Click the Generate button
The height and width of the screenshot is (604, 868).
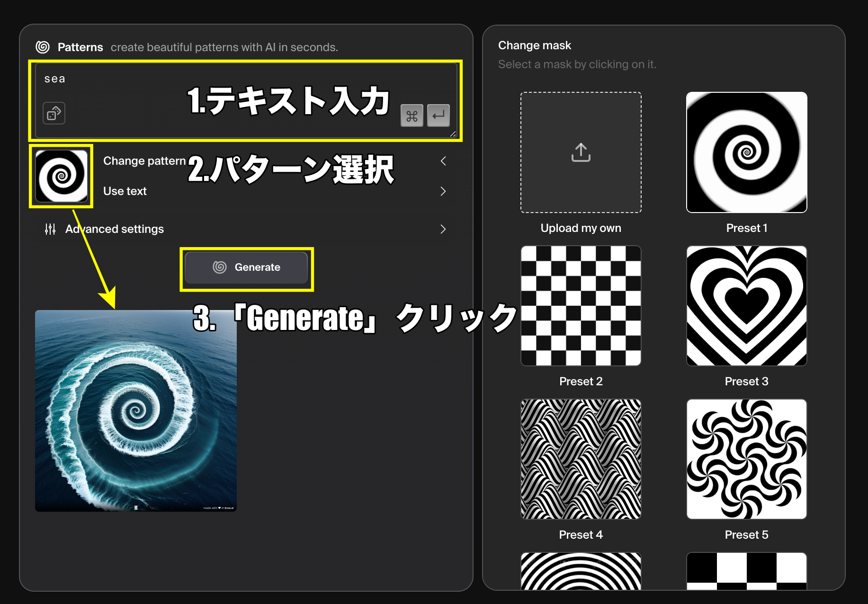point(246,267)
